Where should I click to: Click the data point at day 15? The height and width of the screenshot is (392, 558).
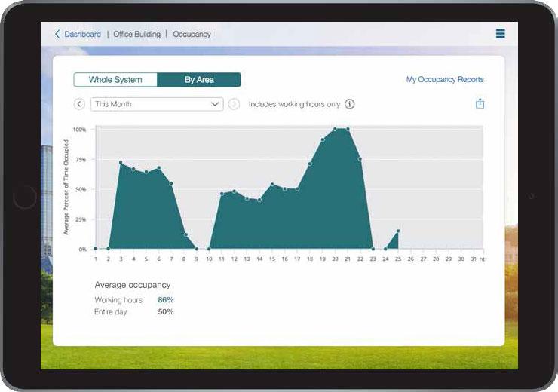pyautogui.click(x=272, y=184)
